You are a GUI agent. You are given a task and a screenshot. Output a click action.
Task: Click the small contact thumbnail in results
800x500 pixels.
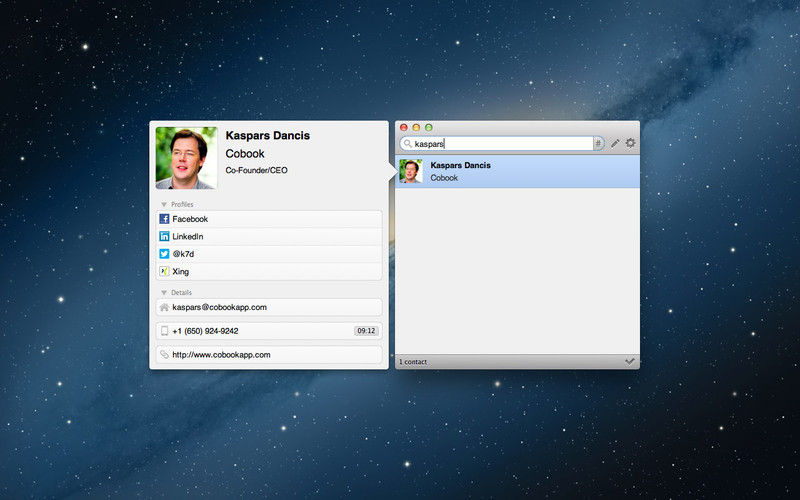tap(411, 171)
